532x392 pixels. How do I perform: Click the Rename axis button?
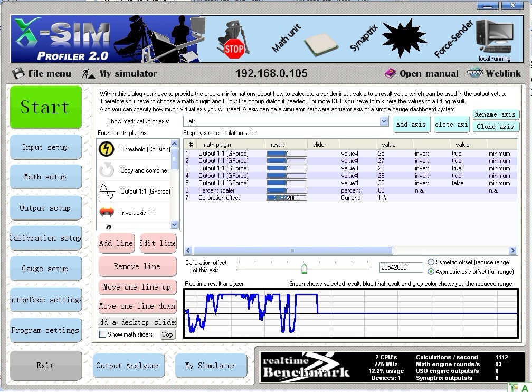495,114
